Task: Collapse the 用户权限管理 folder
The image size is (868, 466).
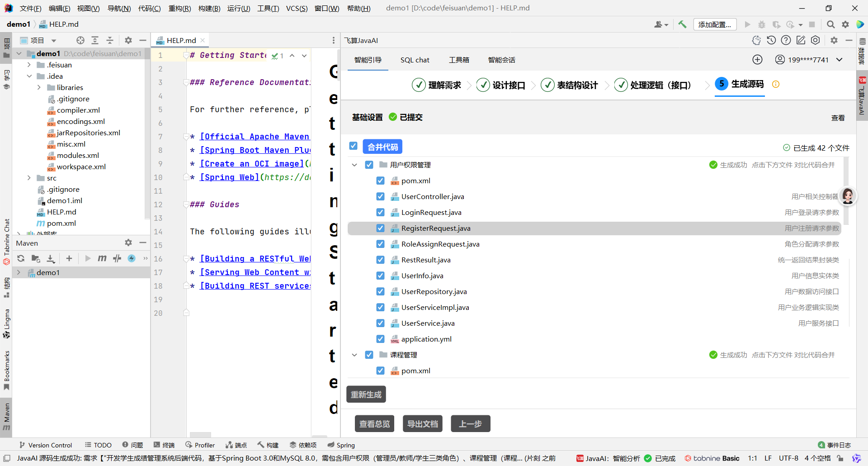Action: click(354, 165)
